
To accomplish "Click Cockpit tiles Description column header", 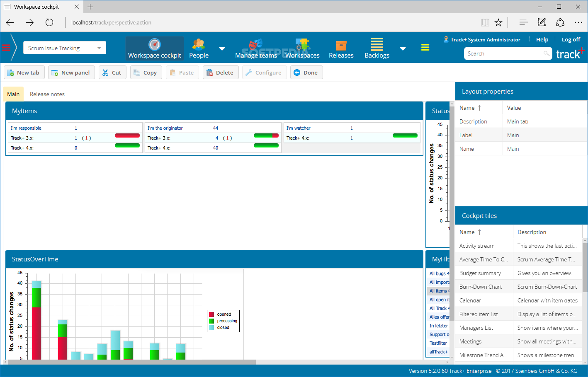I will click(x=548, y=232).
